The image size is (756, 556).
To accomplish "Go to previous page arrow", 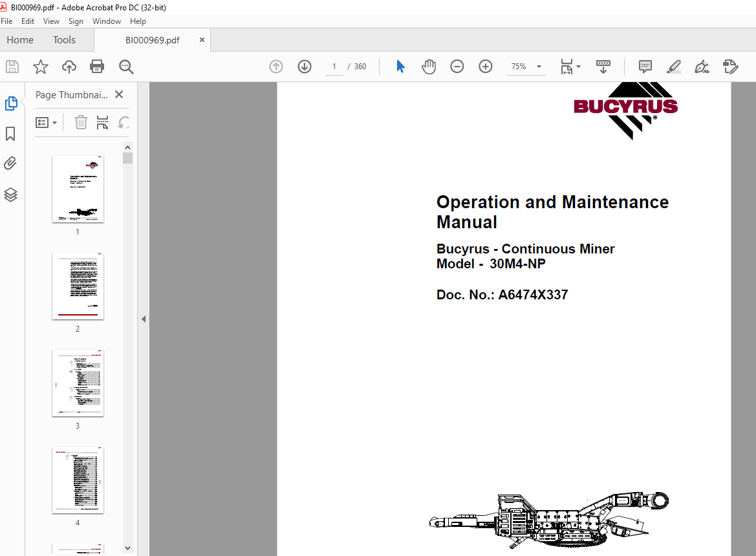I will (275, 67).
